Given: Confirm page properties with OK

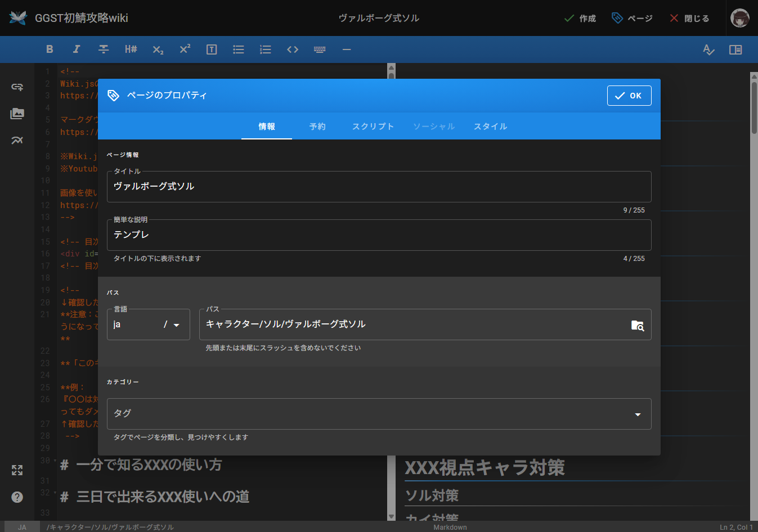Looking at the screenshot, I should (629, 96).
